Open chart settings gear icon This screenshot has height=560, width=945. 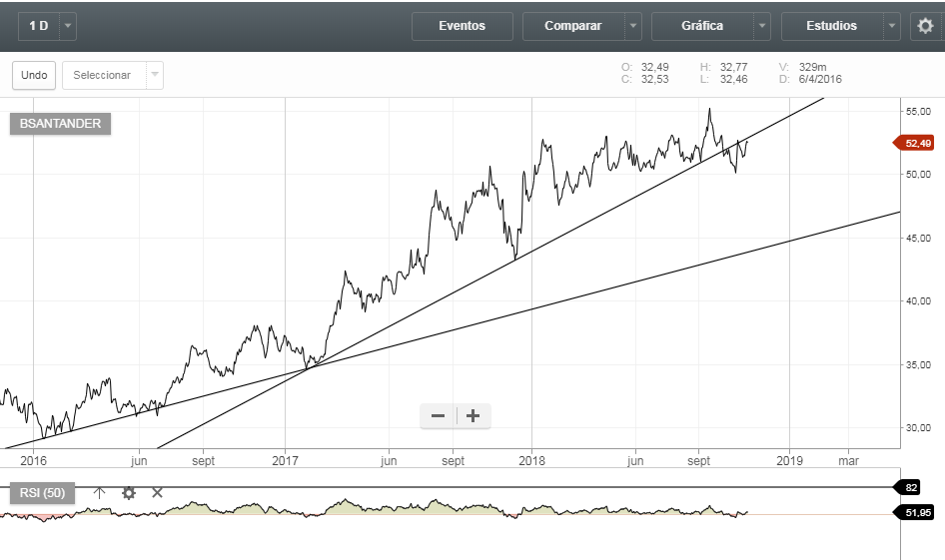925,26
